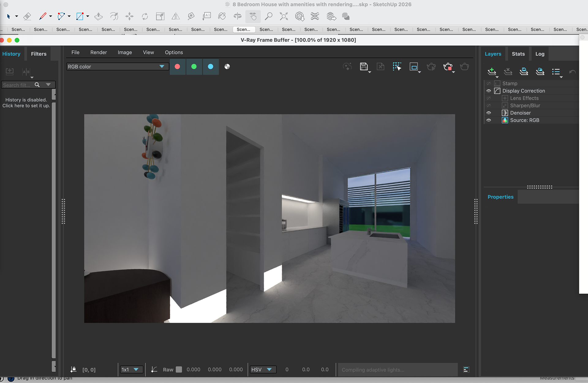Click the stop render teapot icon
This screenshot has width=588, height=383.
(448, 66)
